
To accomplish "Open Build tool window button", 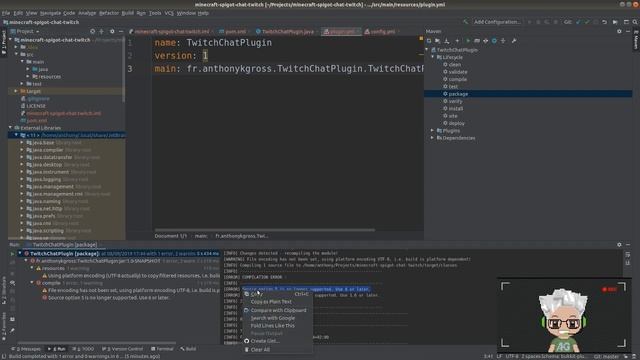I will (x=188, y=349).
